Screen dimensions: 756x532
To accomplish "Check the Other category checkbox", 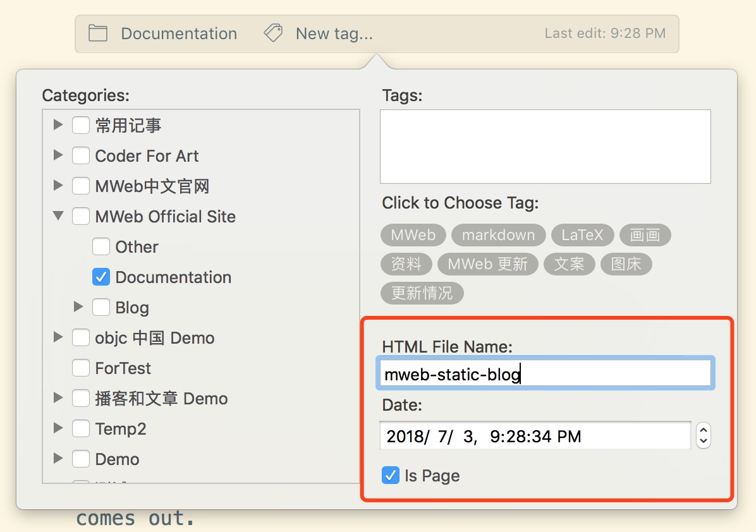I will (x=101, y=247).
